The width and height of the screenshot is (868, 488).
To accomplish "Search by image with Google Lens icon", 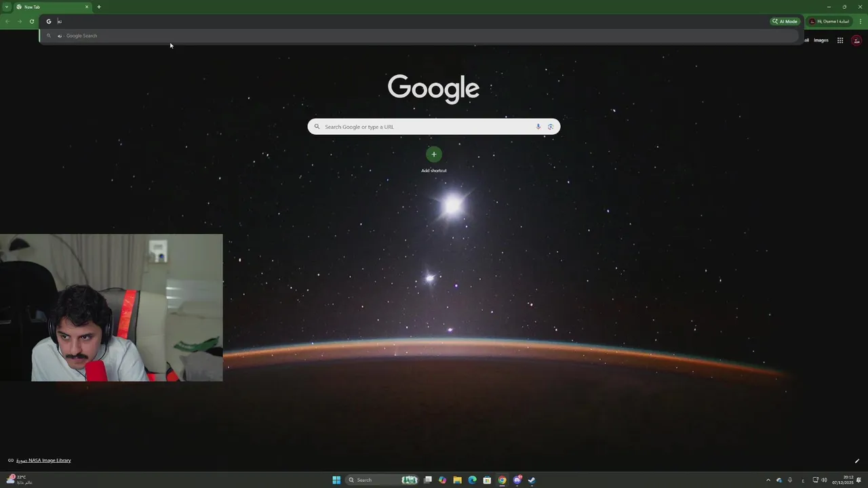I will pyautogui.click(x=551, y=127).
